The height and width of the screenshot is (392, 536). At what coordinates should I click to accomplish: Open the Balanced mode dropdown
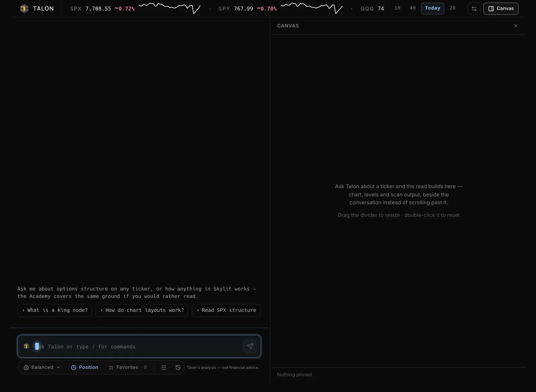42,367
